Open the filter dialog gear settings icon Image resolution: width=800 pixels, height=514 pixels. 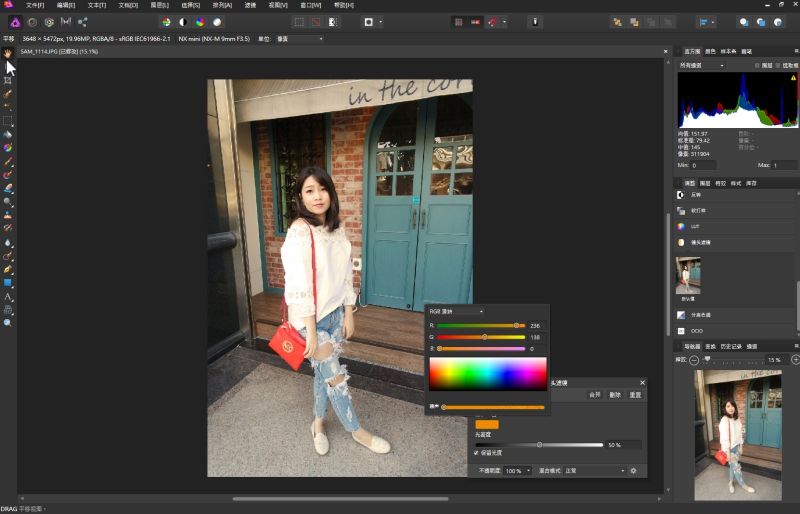[633, 470]
